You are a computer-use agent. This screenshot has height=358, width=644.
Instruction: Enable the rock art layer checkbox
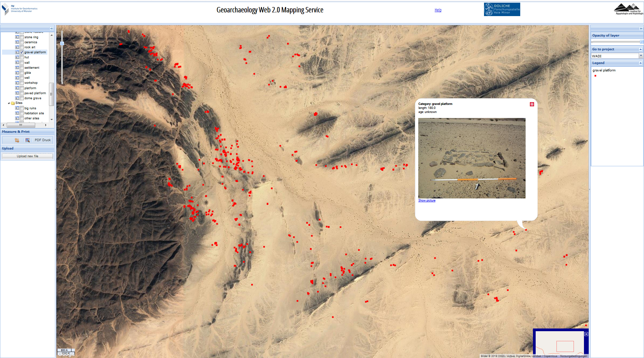22,47
